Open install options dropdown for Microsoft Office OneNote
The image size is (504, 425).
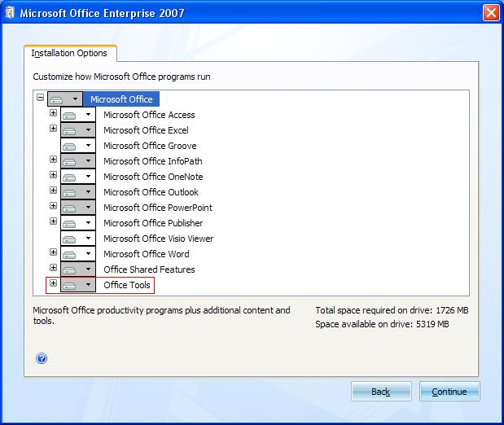click(88, 177)
